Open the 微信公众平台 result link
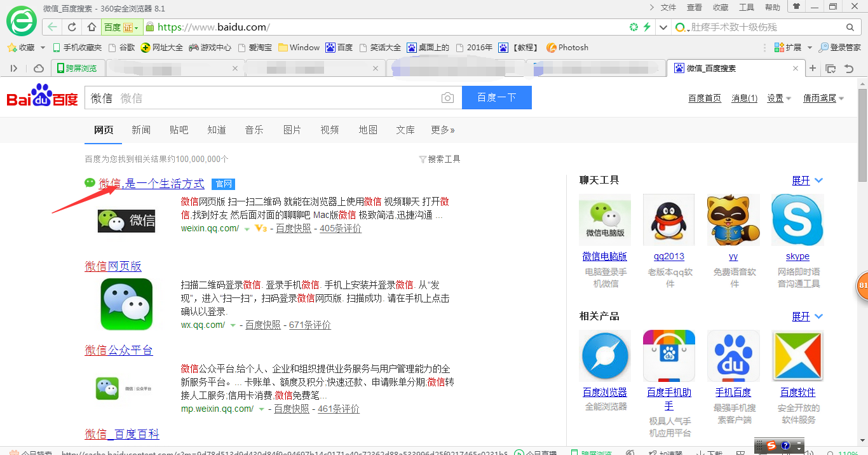This screenshot has height=455, width=868. point(119,350)
